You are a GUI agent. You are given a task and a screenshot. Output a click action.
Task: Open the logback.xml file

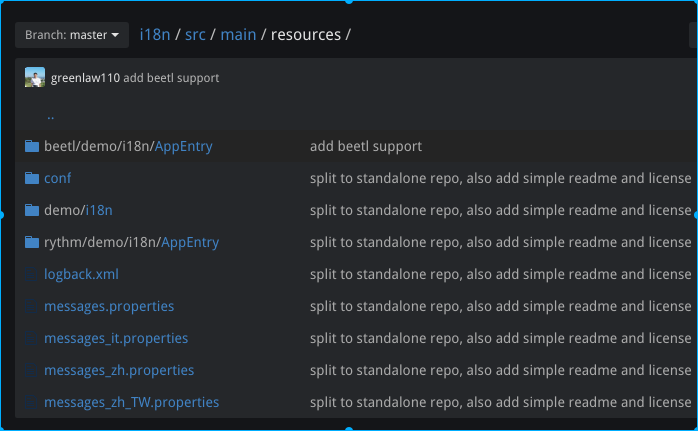[x=81, y=274]
